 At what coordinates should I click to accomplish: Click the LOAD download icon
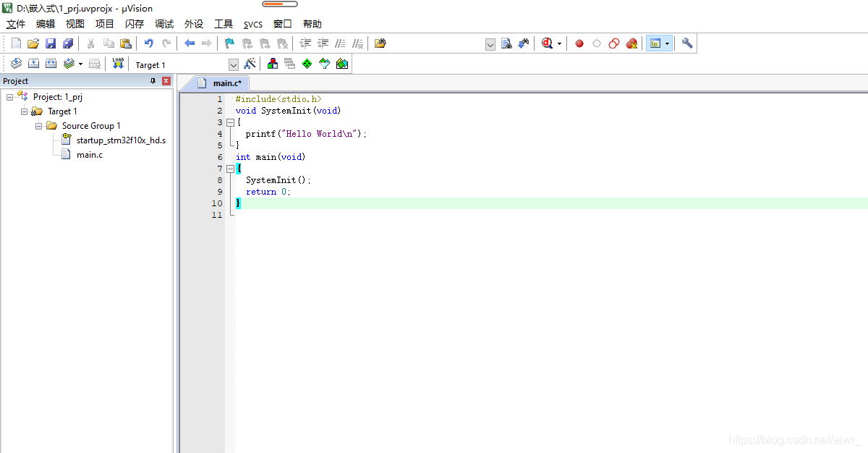[x=118, y=64]
